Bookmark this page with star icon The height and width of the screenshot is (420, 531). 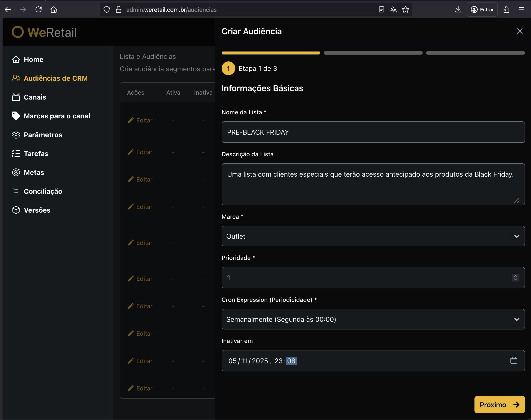[x=405, y=10]
